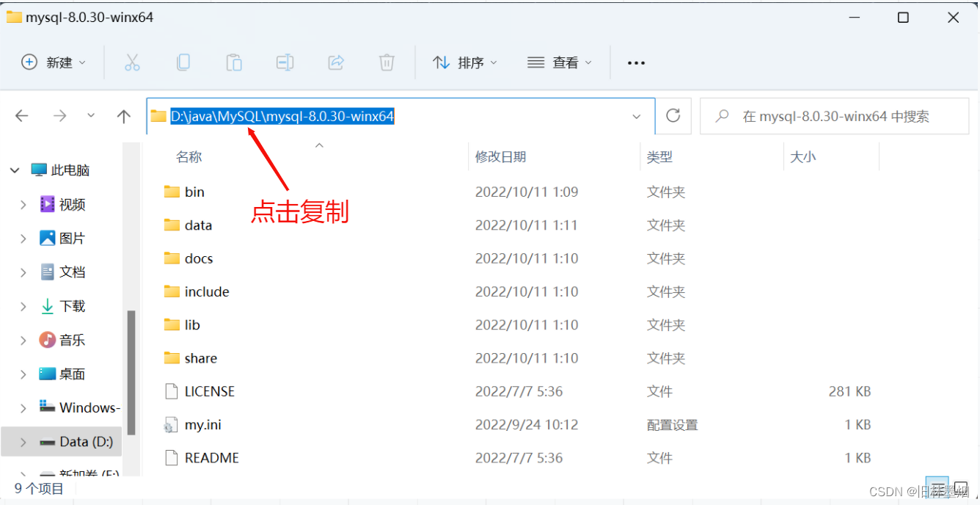980x505 pixels.
Task: Open 桌面 in navigation pane
Action: point(72,374)
